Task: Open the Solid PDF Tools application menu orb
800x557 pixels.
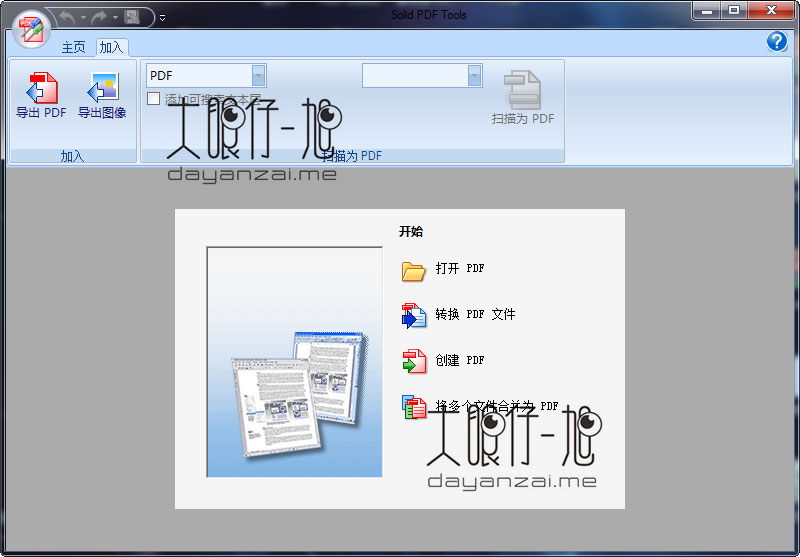Action: pos(31,29)
